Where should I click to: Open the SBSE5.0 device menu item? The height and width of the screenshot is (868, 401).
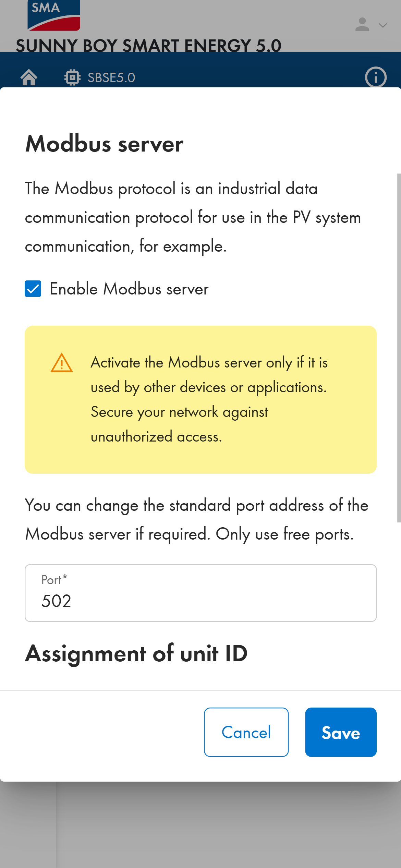[111, 78]
